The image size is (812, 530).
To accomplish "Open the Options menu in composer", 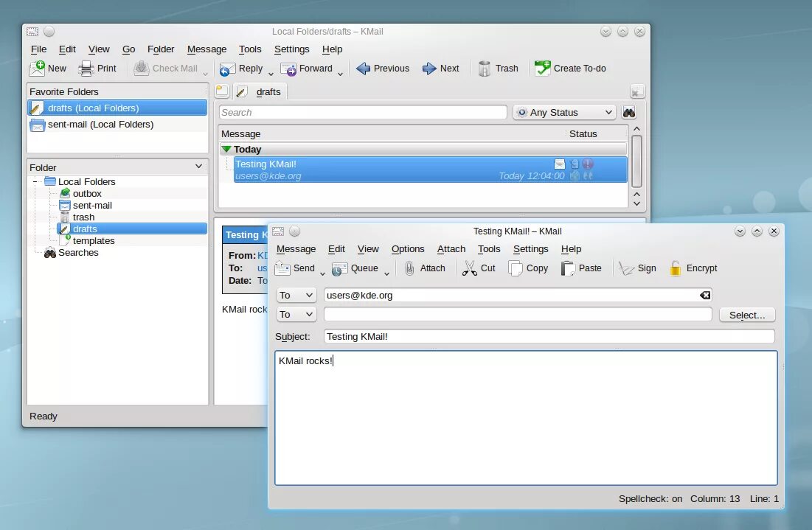I will (408, 249).
